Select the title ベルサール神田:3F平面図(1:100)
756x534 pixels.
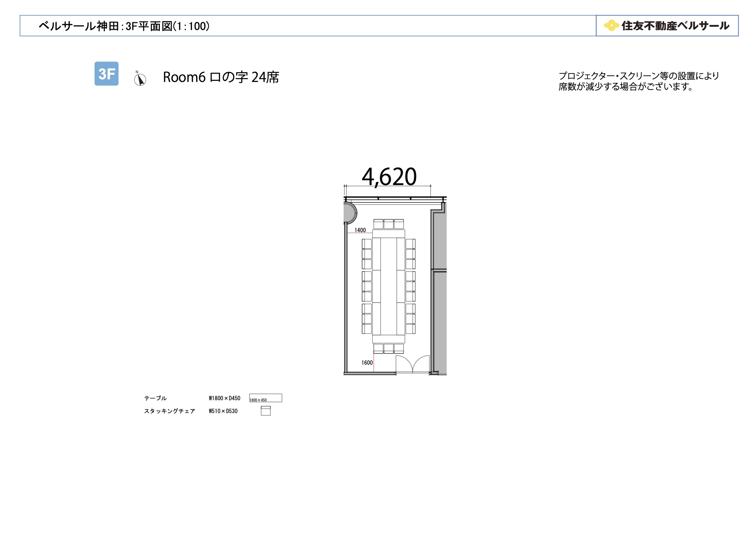124,26
